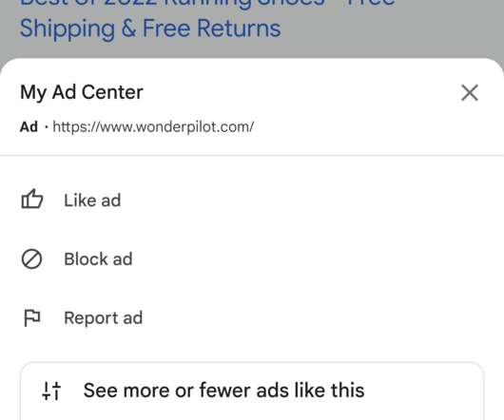
Task: Click the thumbs-up Like icon
Action: click(31, 200)
